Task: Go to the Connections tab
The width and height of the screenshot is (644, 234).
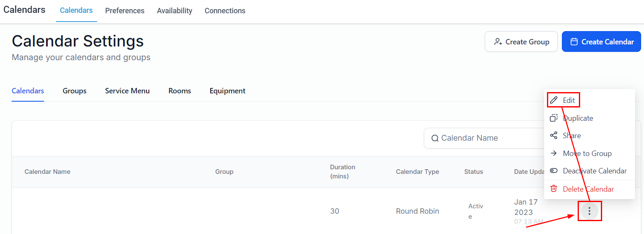Action: pyautogui.click(x=225, y=11)
